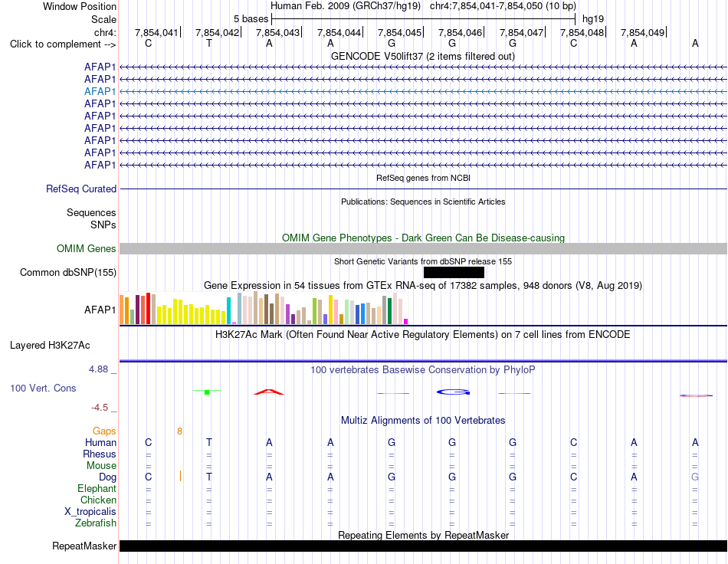
Task: Click the gray G in the Dog row
Action: [694, 477]
